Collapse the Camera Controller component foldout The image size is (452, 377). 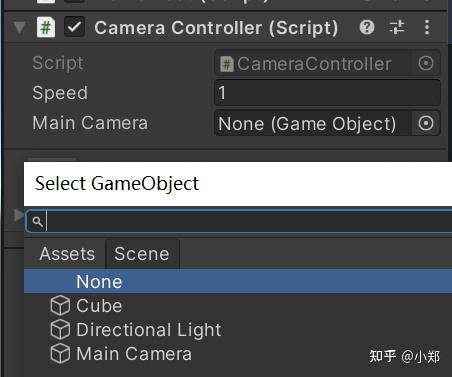click(x=20, y=28)
